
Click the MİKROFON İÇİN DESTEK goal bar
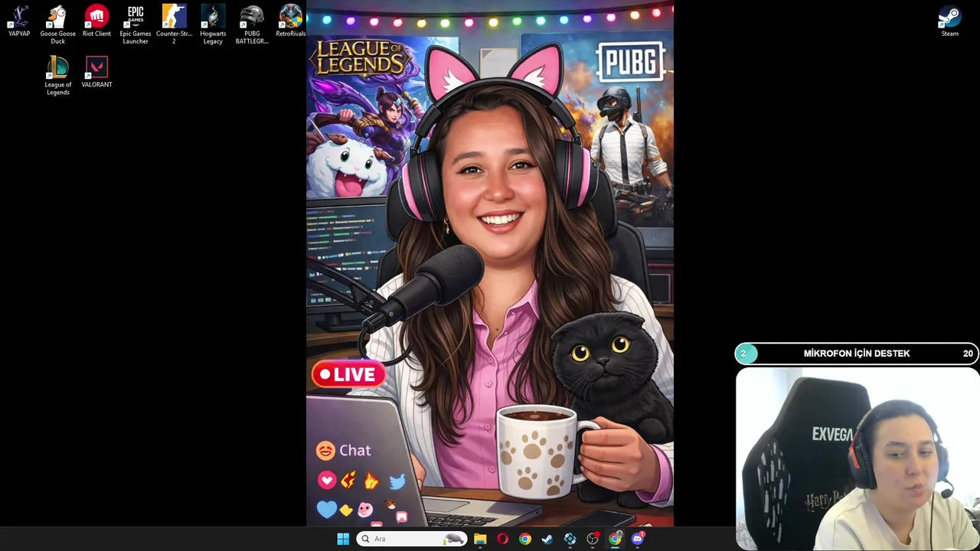pyautogui.click(x=857, y=354)
